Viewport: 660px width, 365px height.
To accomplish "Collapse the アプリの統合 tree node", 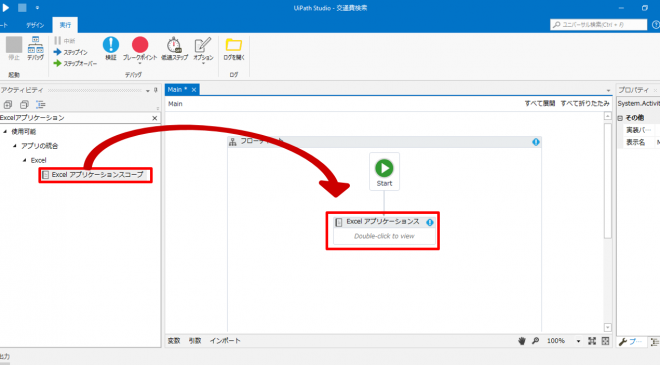I will 15,146.
